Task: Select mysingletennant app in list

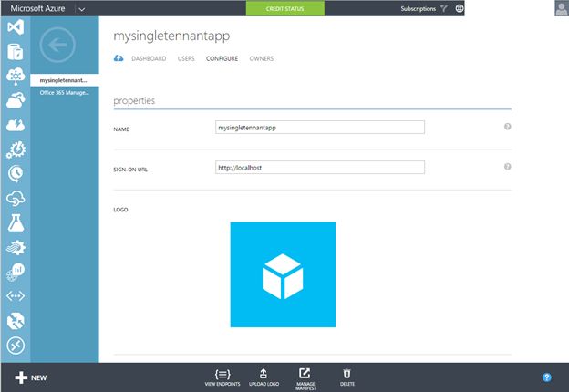Action: [x=65, y=80]
